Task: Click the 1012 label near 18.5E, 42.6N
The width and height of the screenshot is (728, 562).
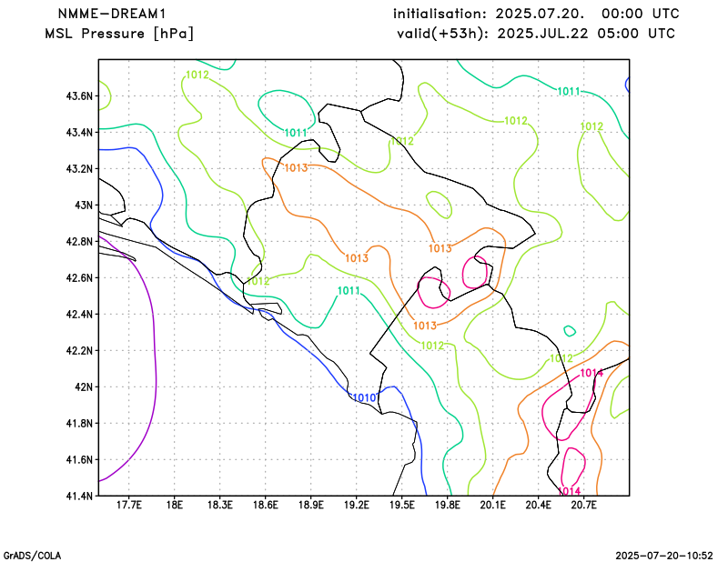Action: pyautogui.click(x=258, y=281)
